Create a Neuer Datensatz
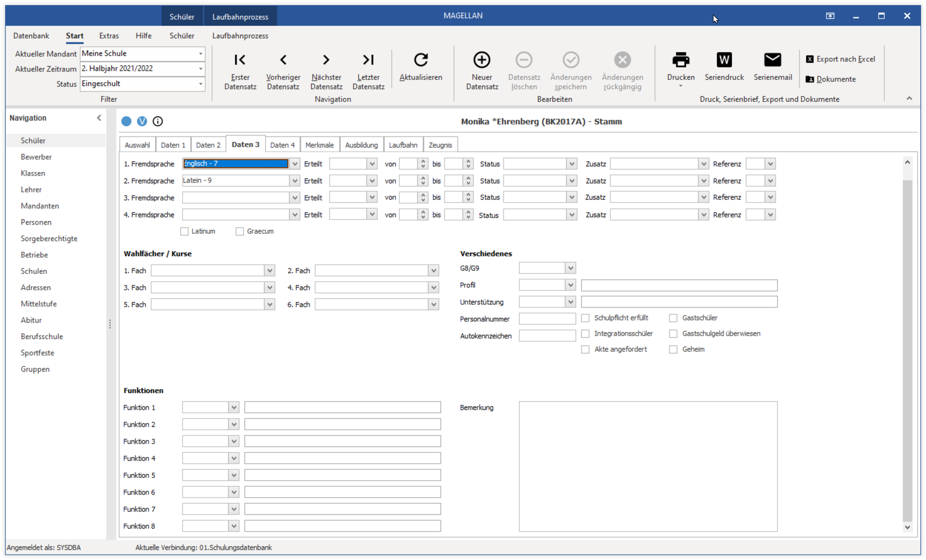Image resolution: width=926 pixels, height=560 pixels. tap(482, 60)
